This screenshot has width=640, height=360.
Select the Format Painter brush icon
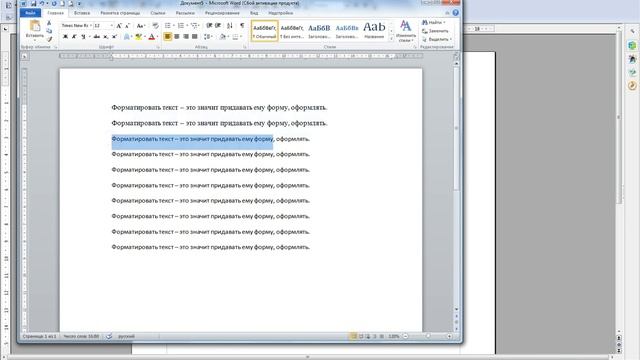pyautogui.click(x=50, y=39)
